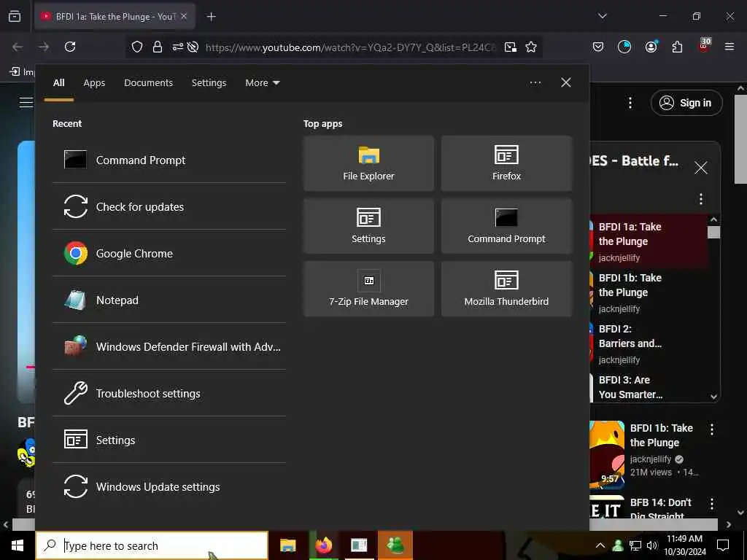Launch Google Chrome from Recent list
Screen dimensions: 747x560
pyautogui.click(x=169, y=253)
